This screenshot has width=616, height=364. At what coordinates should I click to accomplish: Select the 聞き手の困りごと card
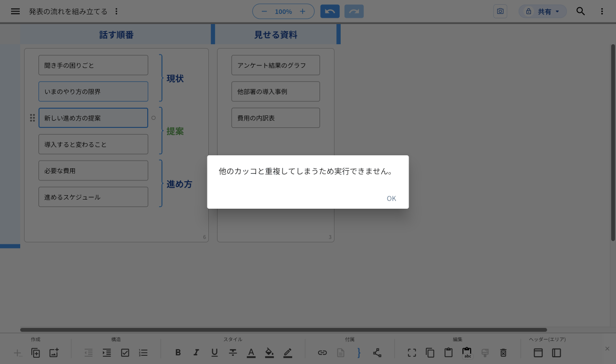tap(93, 65)
